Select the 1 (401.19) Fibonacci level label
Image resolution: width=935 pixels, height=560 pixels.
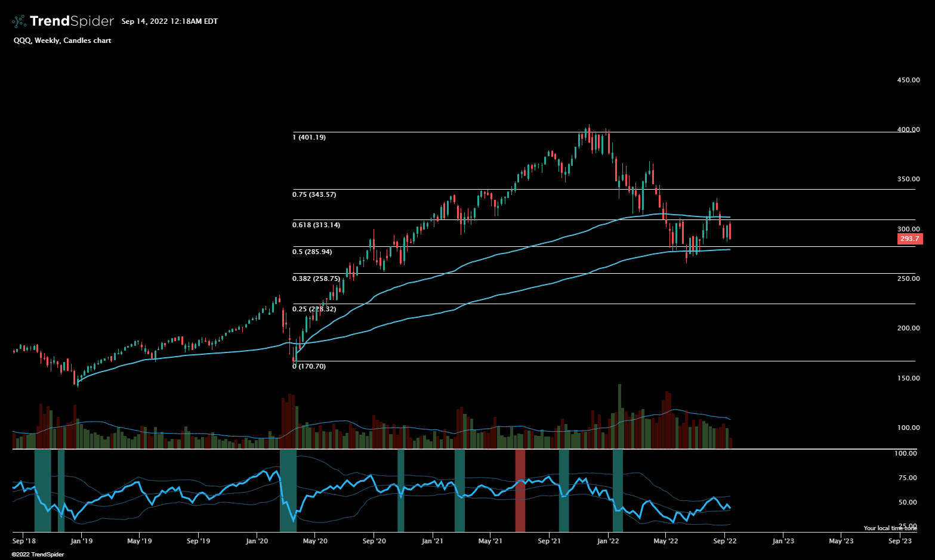(309, 138)
